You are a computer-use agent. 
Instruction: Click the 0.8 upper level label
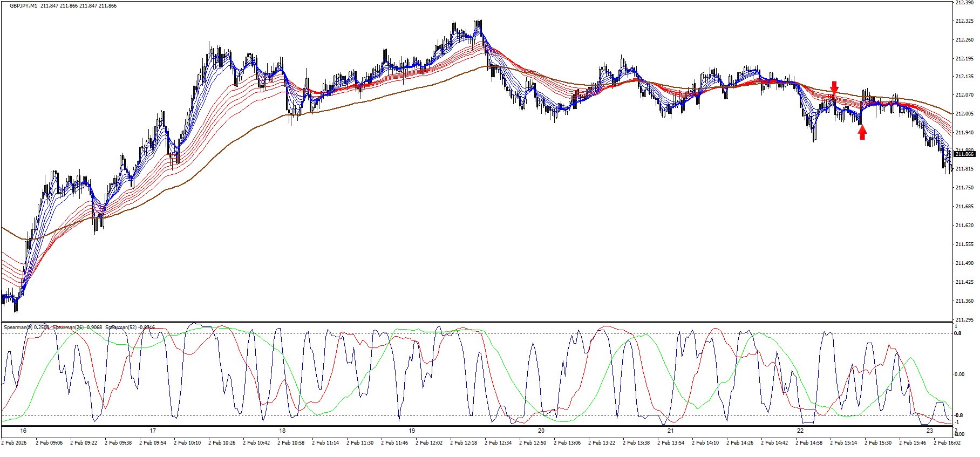point(958,333)
